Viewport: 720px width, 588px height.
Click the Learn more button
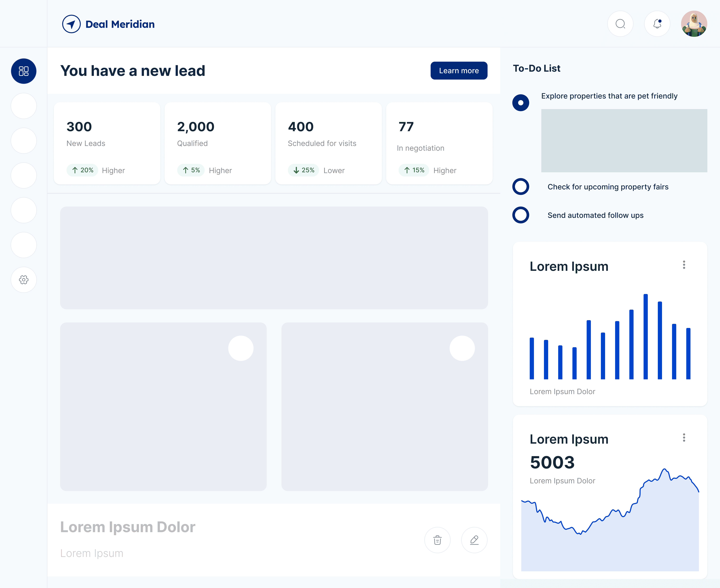coord(459,71)
